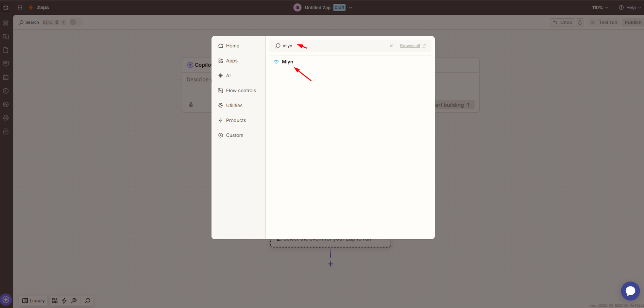Open the clock history icon in sidebar

(x=6, y=91)
